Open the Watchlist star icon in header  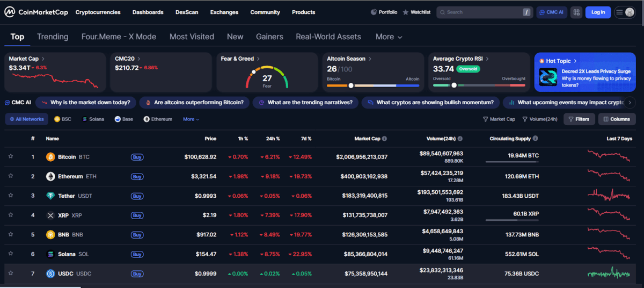[406, 12]
